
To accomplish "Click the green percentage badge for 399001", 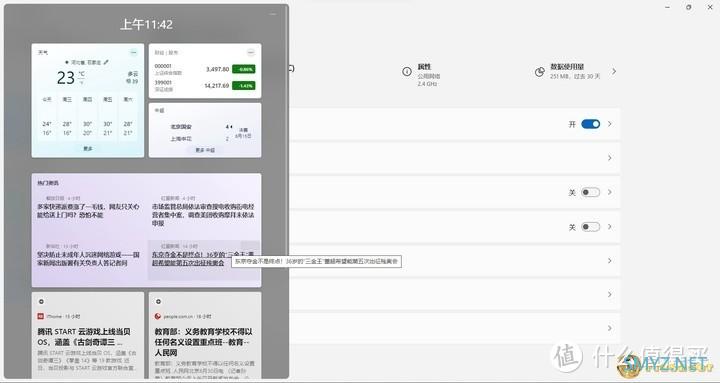I will pos(243,86).
